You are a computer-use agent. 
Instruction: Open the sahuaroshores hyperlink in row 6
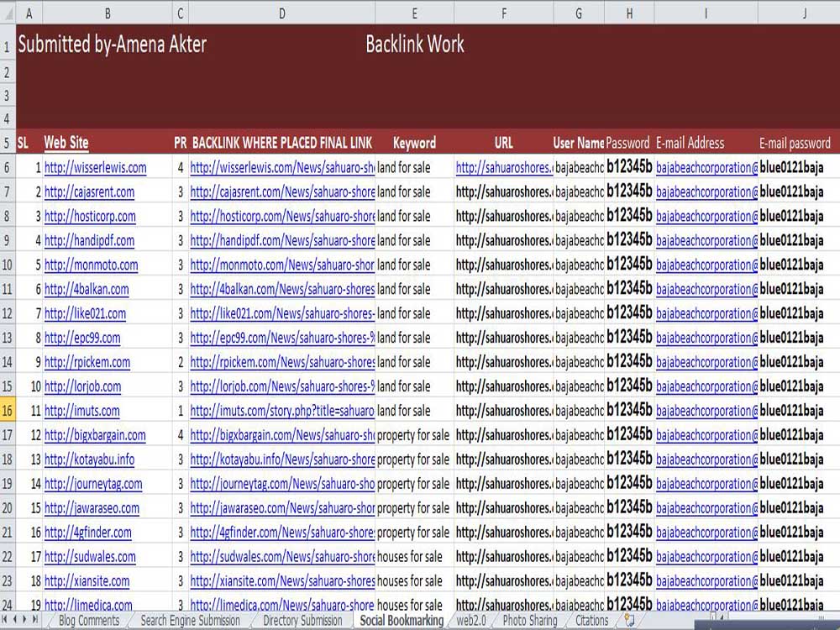click(503, 168)
